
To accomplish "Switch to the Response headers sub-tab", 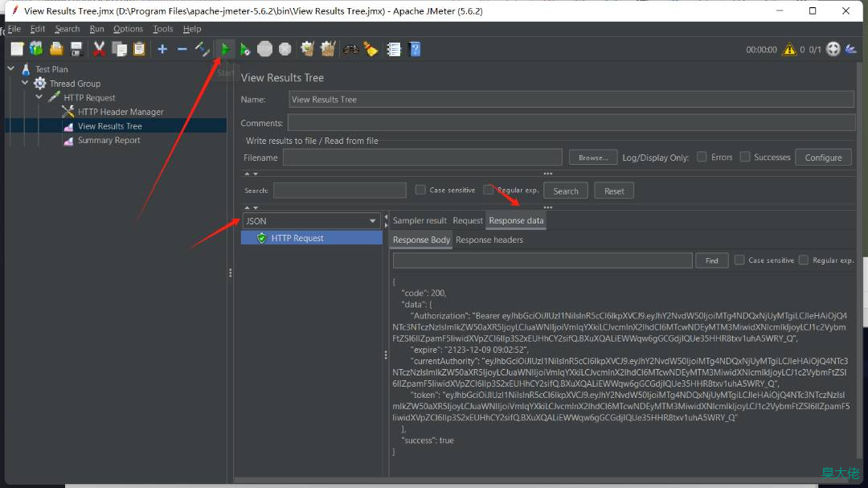I will 489,240.
